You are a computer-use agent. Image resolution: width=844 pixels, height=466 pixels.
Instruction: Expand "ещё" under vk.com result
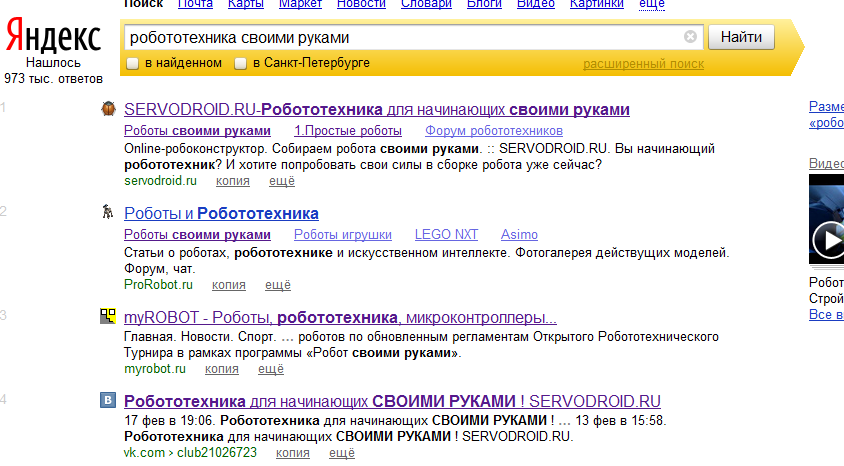[x=342, y=453]
